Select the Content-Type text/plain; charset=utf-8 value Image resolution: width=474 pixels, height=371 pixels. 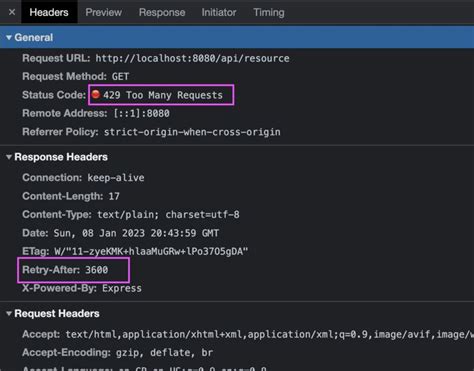[168, 214]
